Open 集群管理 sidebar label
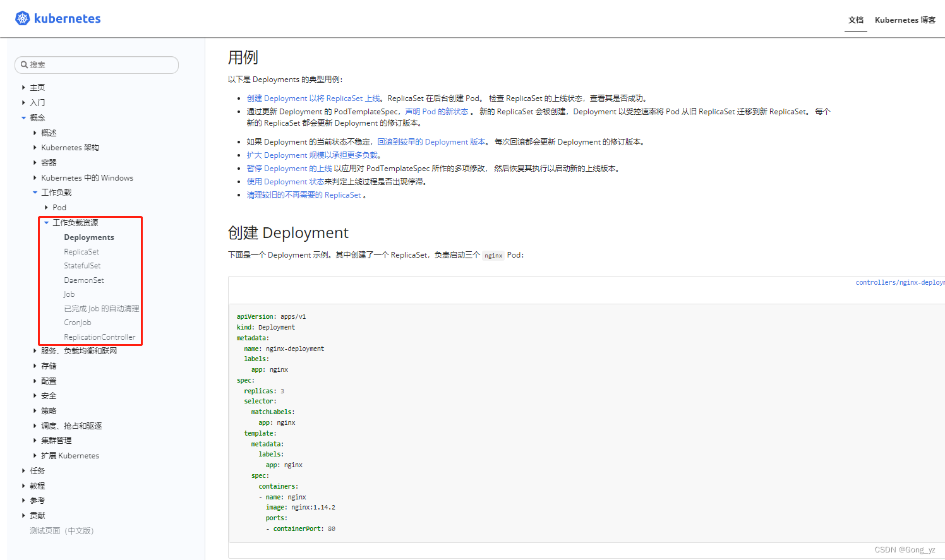 pos(56,441)
